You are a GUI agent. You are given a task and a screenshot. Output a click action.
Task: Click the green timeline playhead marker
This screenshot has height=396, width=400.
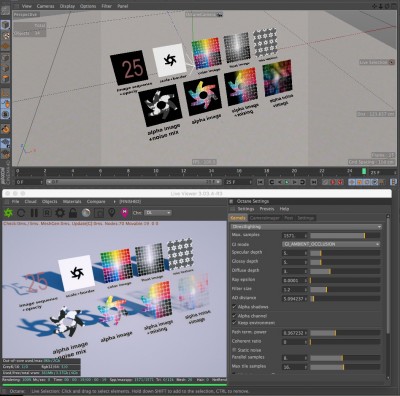(364, 171)
